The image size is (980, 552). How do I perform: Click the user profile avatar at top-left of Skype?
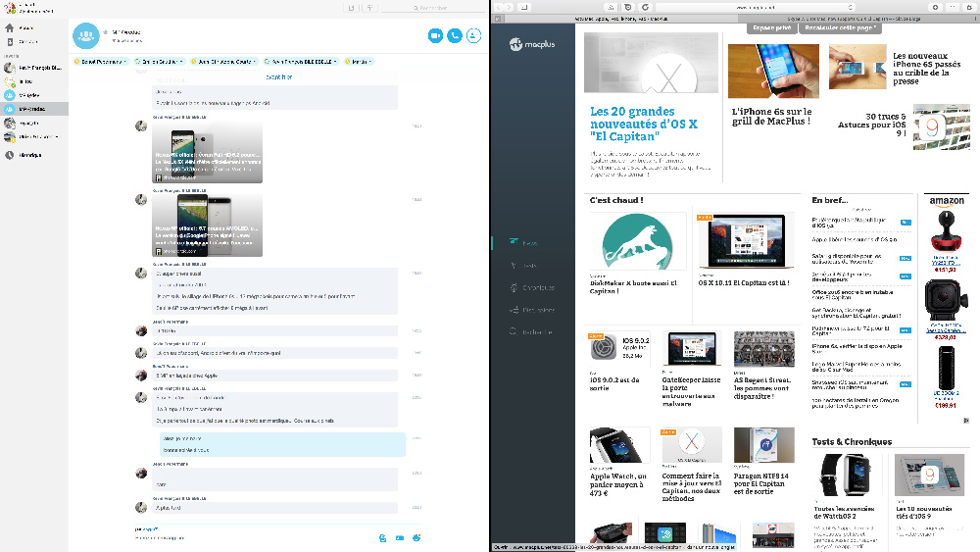point(10,8)
